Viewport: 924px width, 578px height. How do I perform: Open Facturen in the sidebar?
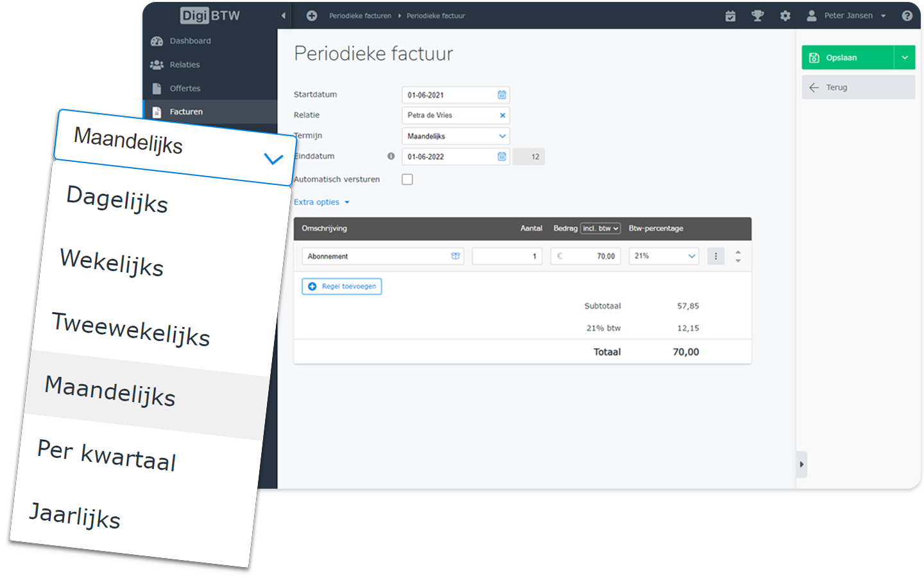[x=210, y=112]
